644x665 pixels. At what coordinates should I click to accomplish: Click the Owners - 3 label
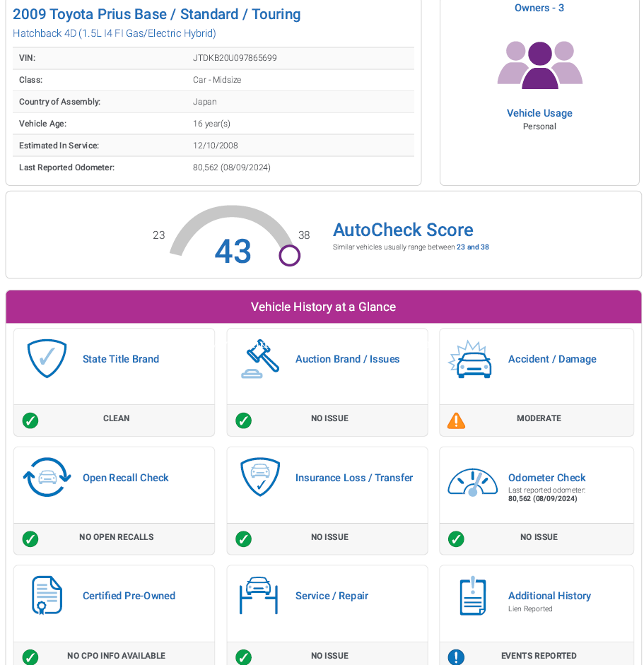(539, 8)
